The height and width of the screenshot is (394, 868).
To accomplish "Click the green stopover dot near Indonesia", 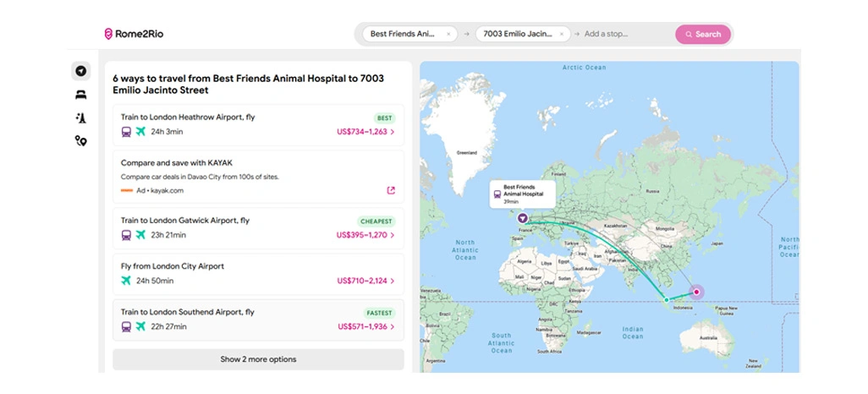I will [x=667, y=299].
